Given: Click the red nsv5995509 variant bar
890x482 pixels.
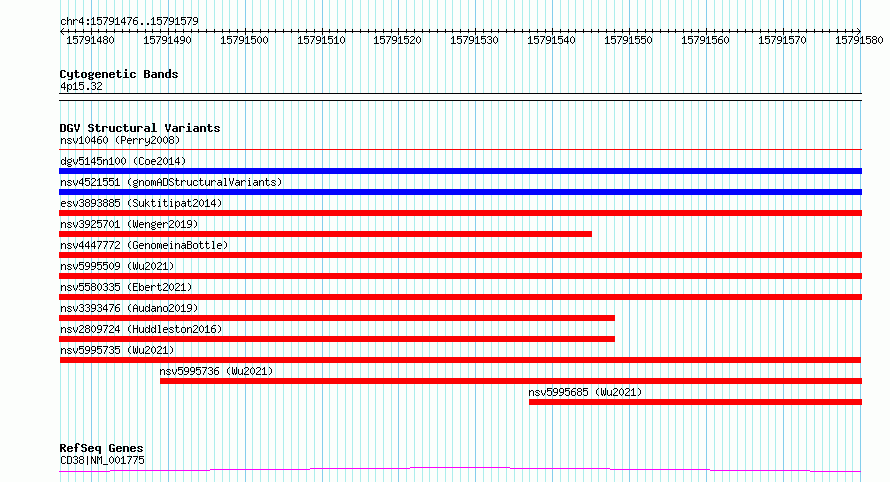Looking at the screenshot, I should coord(460,276).
